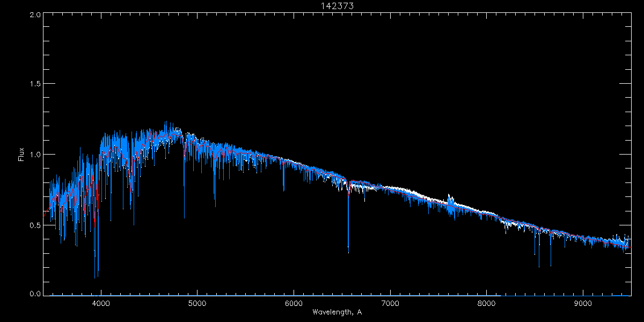The image size is (644, 322).
Task: Select the 5000 wavelength tick label
Action: [197, 303]
